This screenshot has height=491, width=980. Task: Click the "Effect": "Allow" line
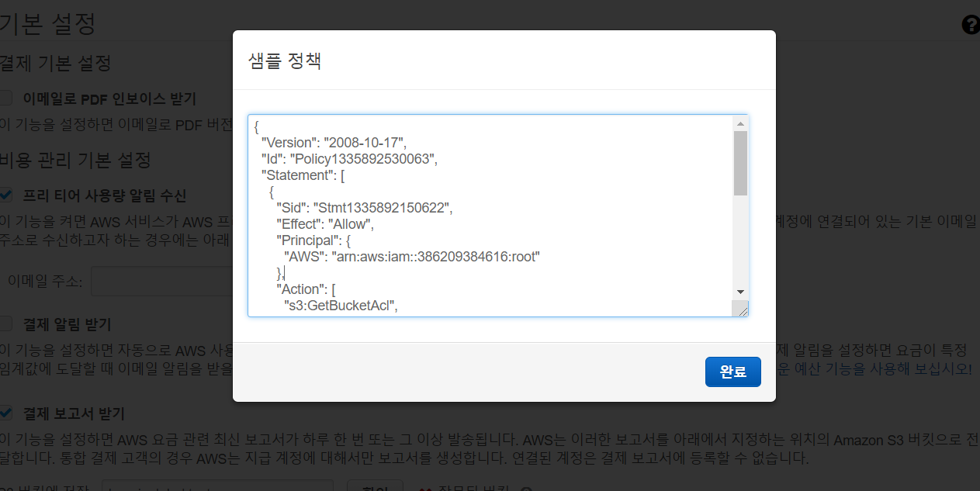(x=326, y=224)
